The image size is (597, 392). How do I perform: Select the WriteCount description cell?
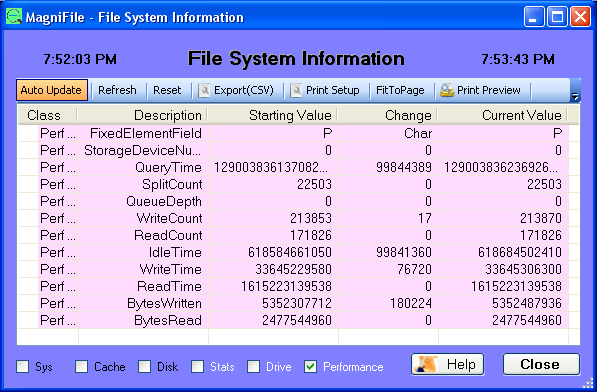143,218
